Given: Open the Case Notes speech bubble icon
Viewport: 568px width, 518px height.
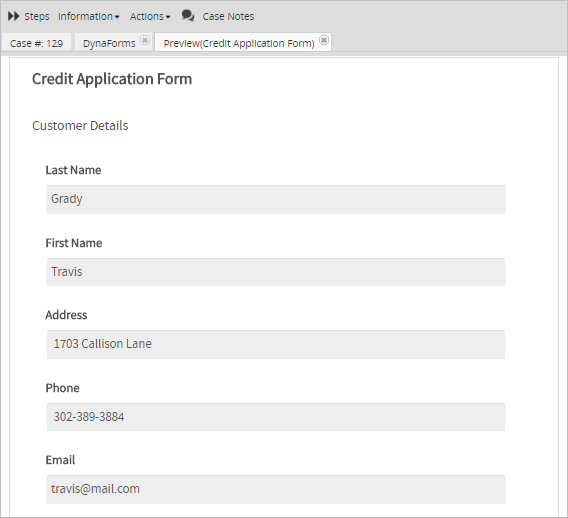Looking at the screenshot, I should click(188, 16).
